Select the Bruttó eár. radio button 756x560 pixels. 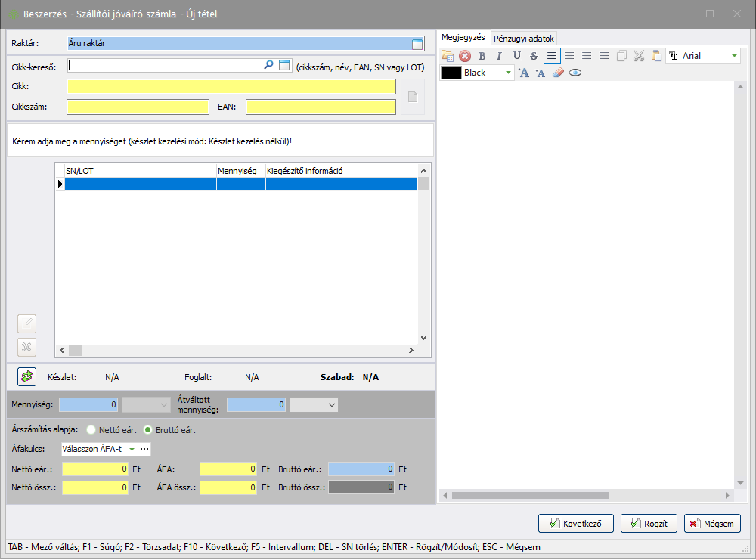tap(149, 429)
